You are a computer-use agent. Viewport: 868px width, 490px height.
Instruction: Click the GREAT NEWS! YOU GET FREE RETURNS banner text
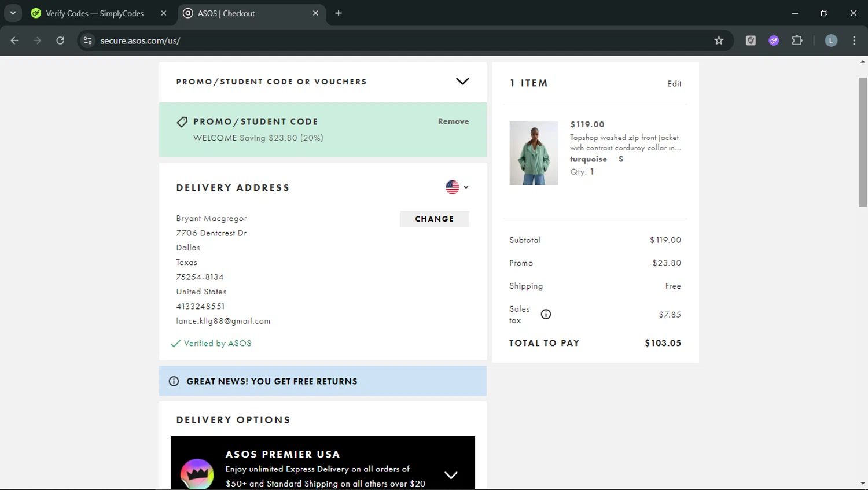point(272,381)
